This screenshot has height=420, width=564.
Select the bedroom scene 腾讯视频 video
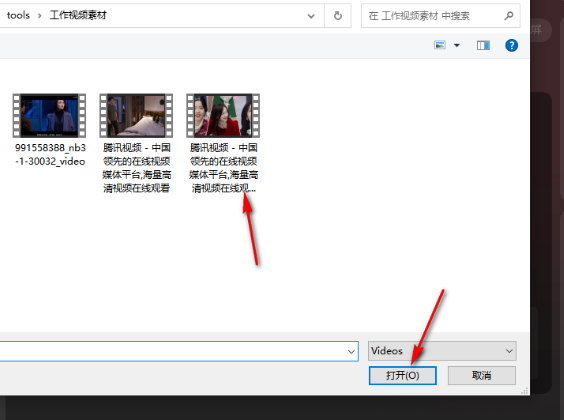point(136,143)
